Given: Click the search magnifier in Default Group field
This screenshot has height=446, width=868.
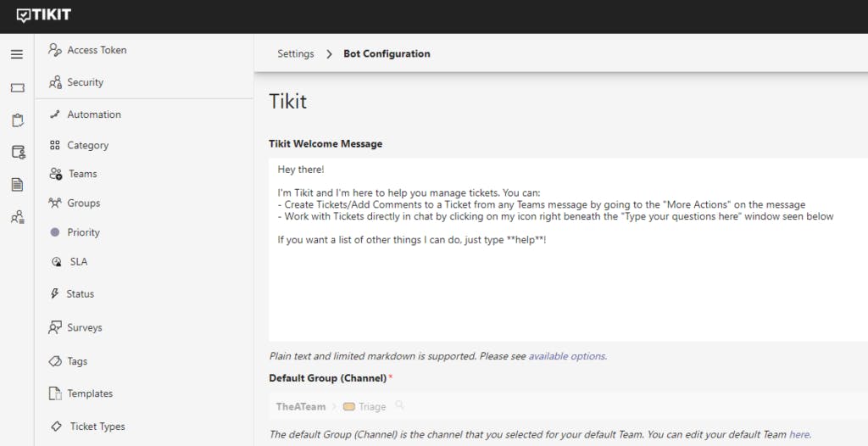Looking at the screenshot, I should [399, 406].
